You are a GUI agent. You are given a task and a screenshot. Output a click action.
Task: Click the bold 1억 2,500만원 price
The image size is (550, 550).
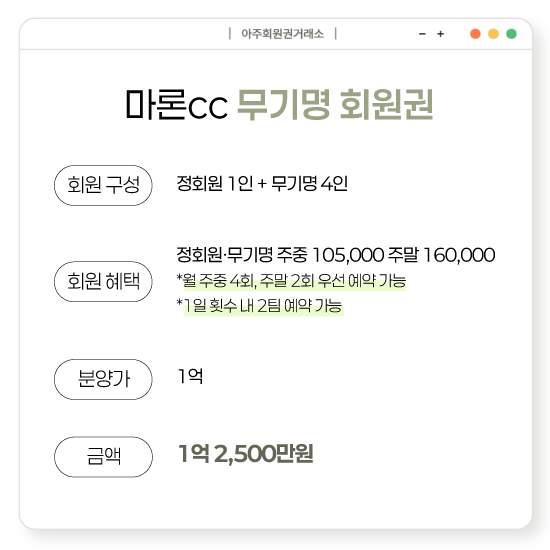[246, 454]
